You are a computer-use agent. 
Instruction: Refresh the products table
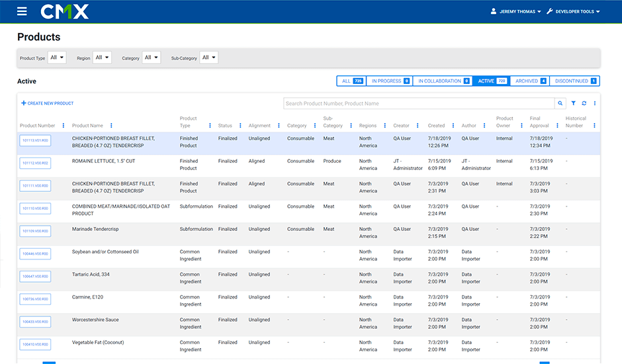584,103
